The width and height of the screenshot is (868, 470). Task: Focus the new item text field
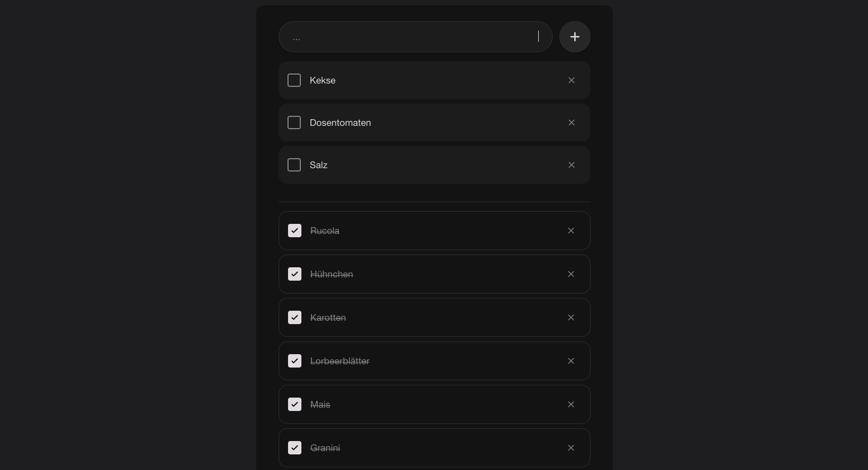pyautogui.click(x=416, y=37)
